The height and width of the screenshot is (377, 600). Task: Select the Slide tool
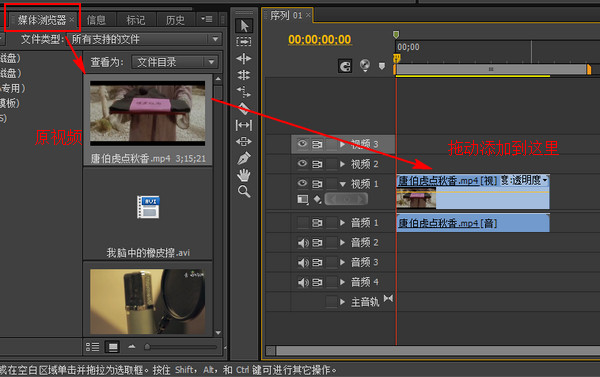pos(244,142)
